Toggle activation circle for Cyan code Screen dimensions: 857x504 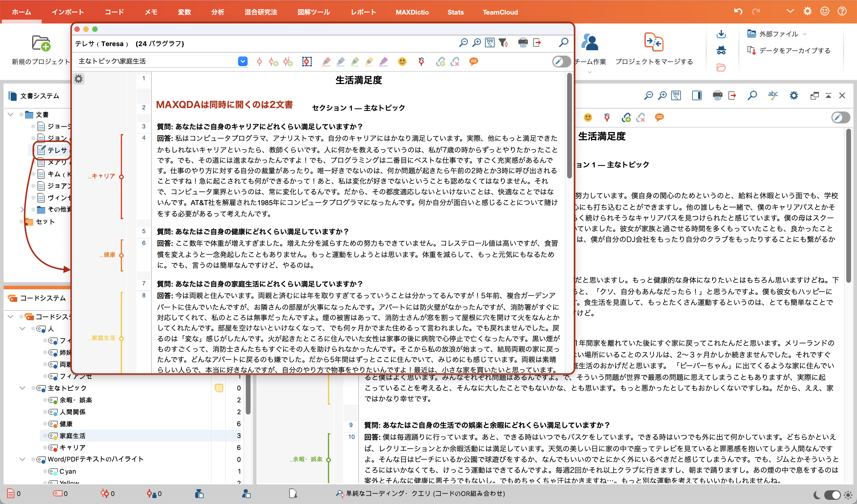[x=45, y=471]
